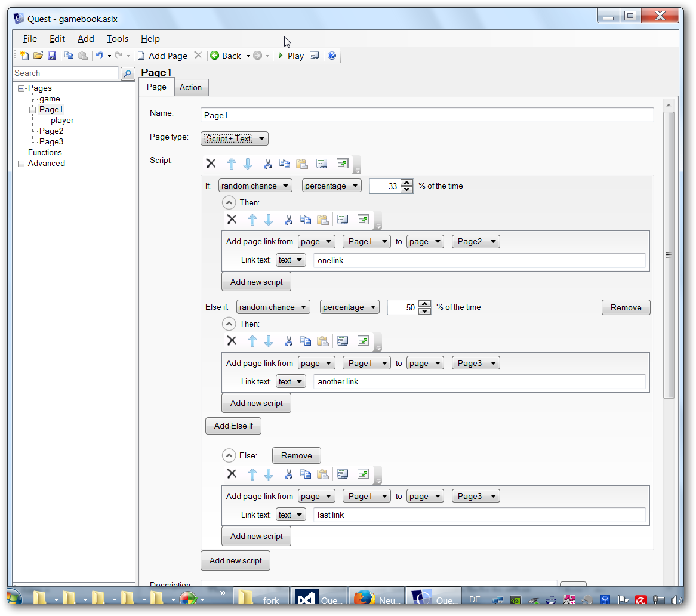Click vertical scrollbar thumb in editor
Image resolution: width=696 pixels, height=616 pixels.
(x=669, y=255)
